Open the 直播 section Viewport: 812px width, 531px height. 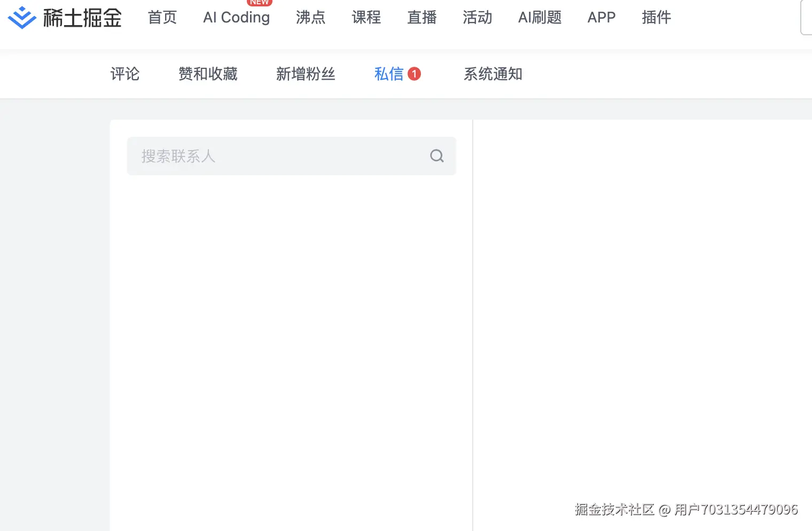(x=421, y=18)
